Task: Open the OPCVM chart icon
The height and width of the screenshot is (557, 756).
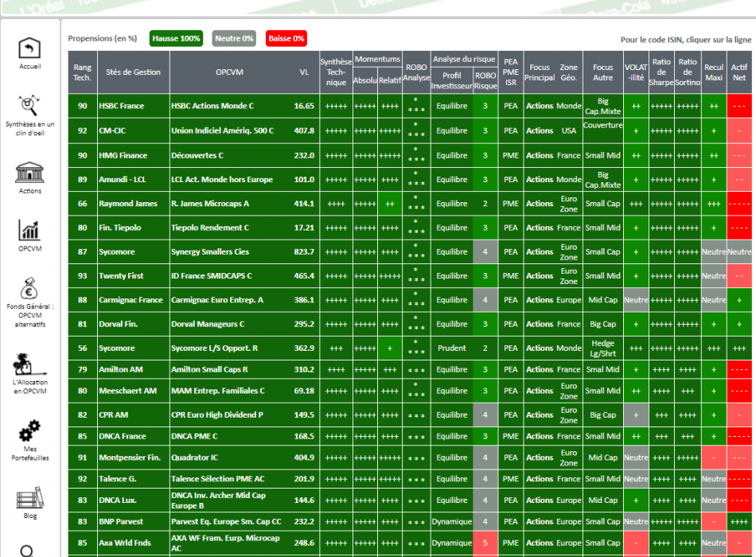Action: 30,230
